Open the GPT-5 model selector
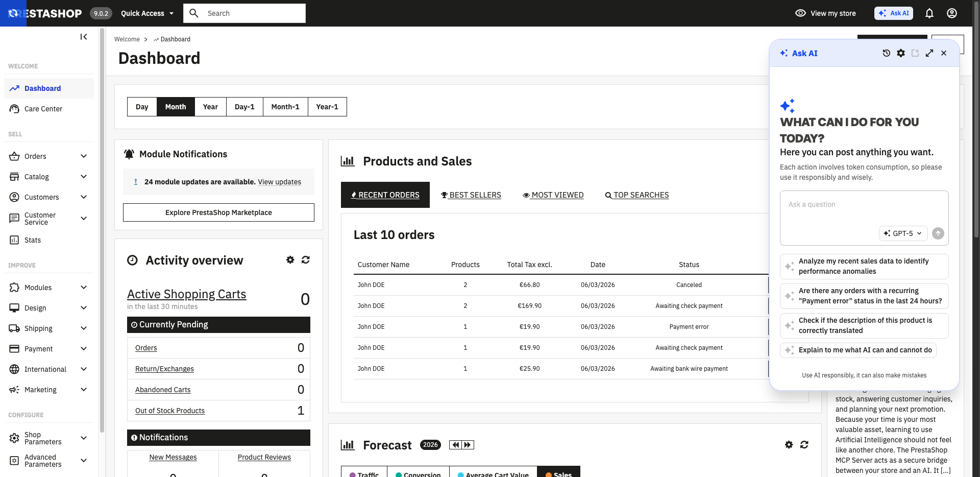The width and height of the screenshot is (980, 477). (903, 233)
